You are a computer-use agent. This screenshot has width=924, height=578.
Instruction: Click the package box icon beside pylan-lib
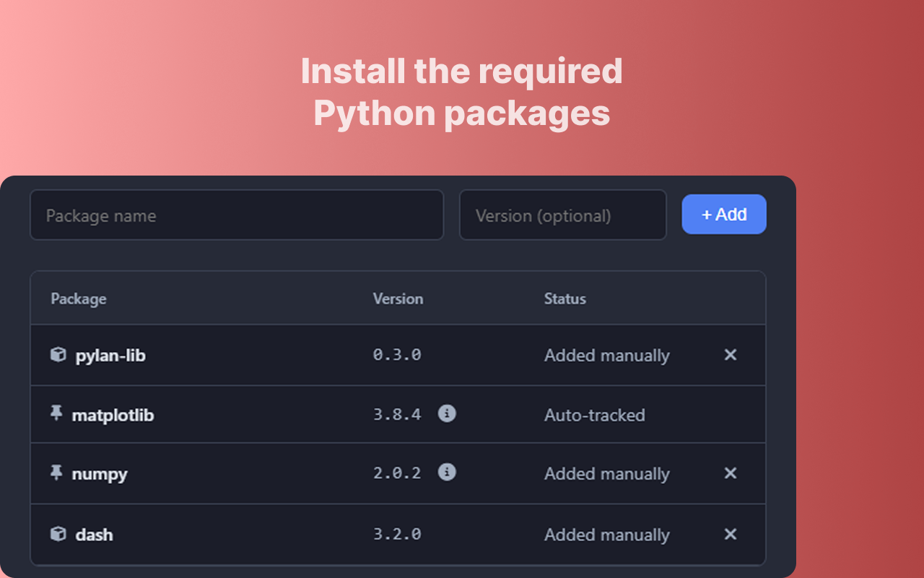(58, 355)
